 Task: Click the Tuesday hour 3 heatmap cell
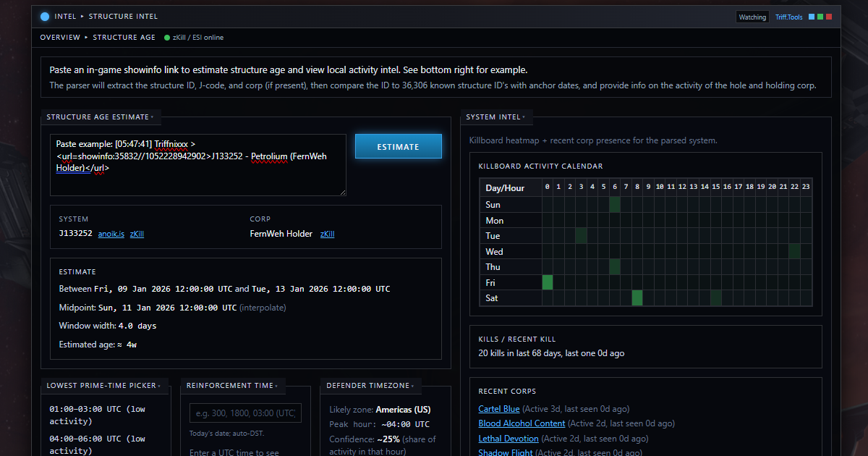click(x=581, y=236)
